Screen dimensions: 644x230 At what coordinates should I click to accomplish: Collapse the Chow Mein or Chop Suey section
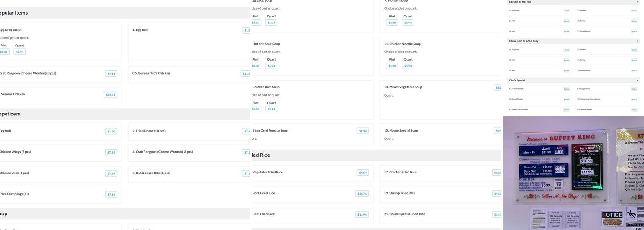(x=637, y=41)
